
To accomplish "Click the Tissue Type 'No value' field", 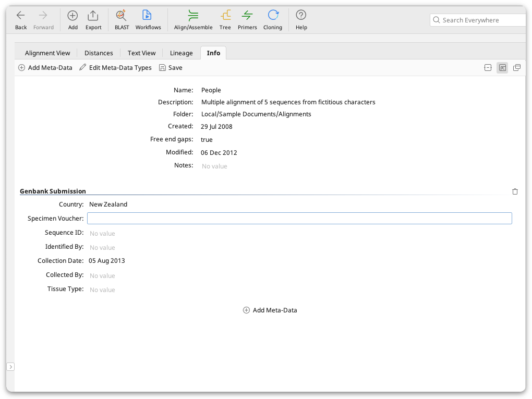I will (102, 290).
